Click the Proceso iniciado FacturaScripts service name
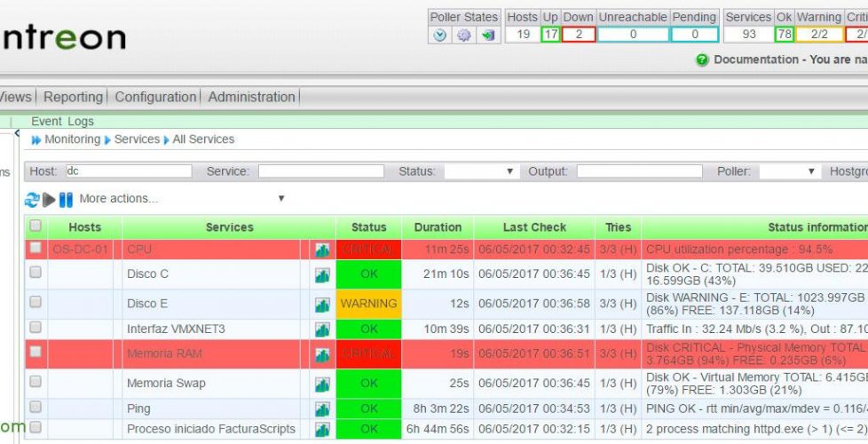This screenshot has width=868, height=444. pos(211,429)
